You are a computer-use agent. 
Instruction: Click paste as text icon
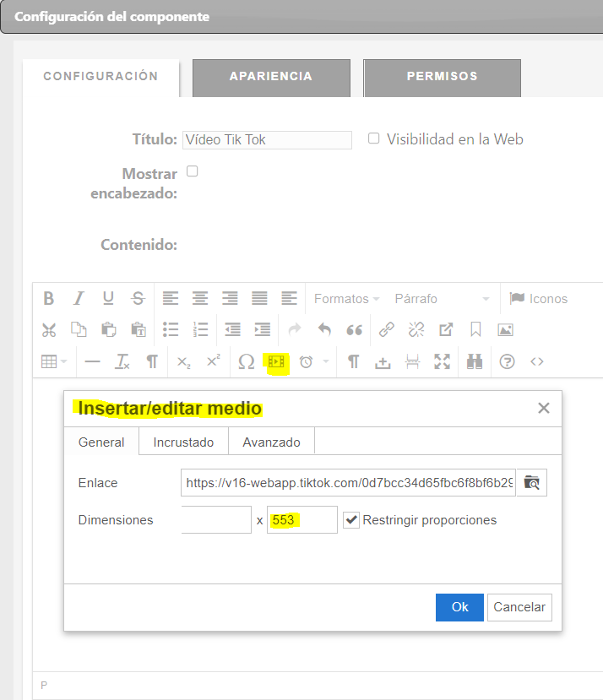pyautogui.click(x=139, y=330)
